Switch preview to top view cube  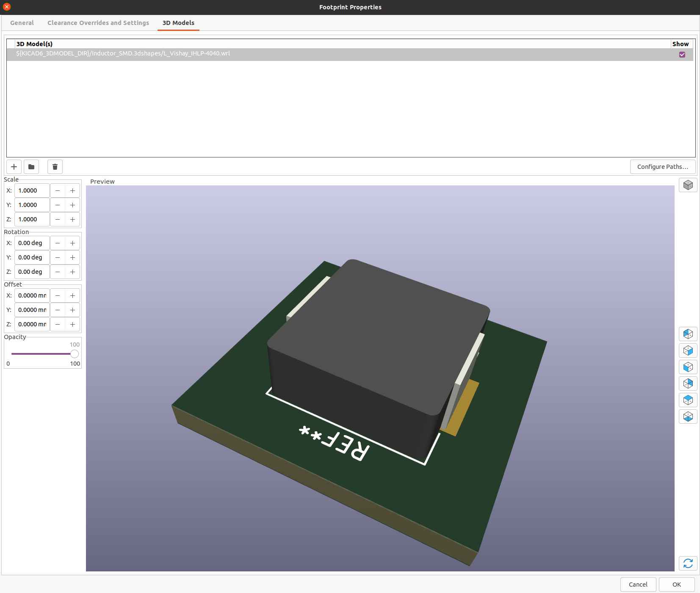point(688,400)
